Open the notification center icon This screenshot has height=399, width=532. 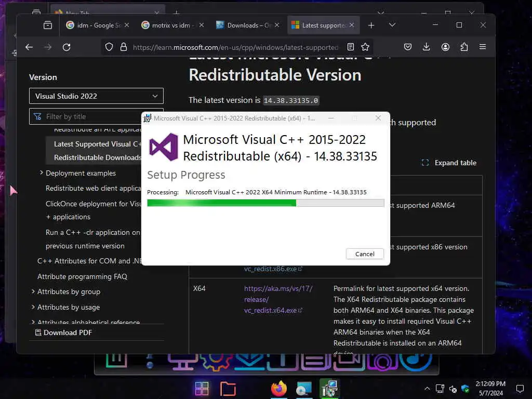(520, 389)
